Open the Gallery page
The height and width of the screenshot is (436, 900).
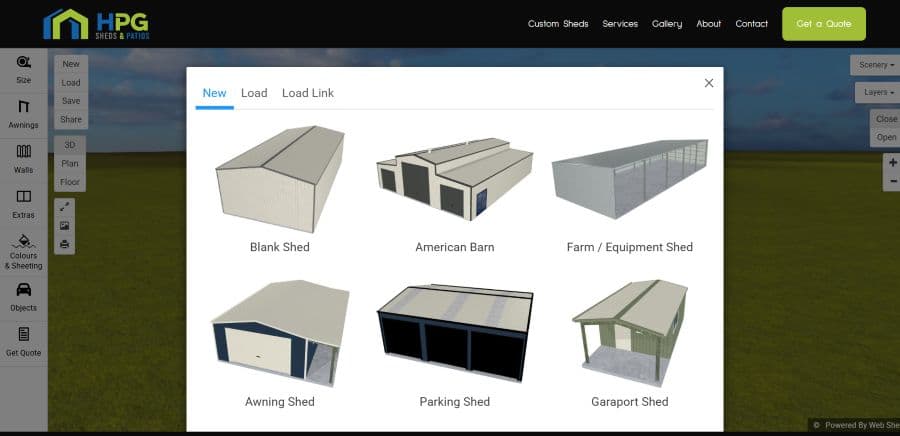667,24
